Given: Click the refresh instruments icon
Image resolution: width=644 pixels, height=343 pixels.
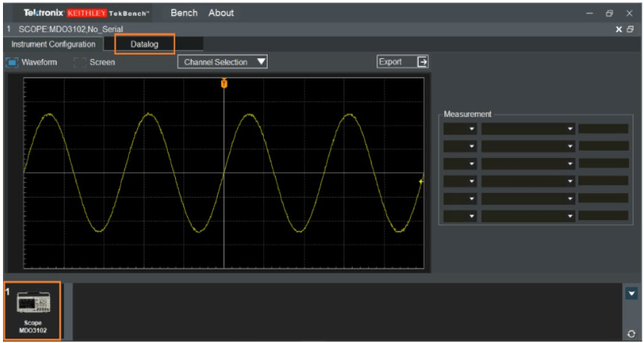Looking at the screenshot, I should 631,334.
